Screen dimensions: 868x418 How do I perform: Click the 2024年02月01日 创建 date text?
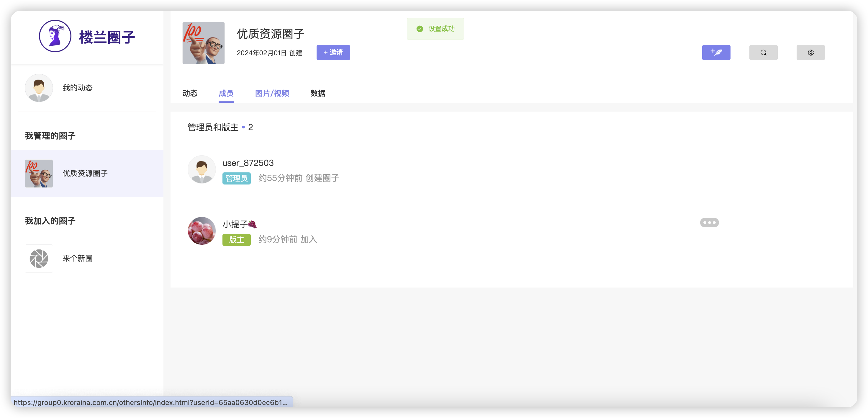click(270, 53)
